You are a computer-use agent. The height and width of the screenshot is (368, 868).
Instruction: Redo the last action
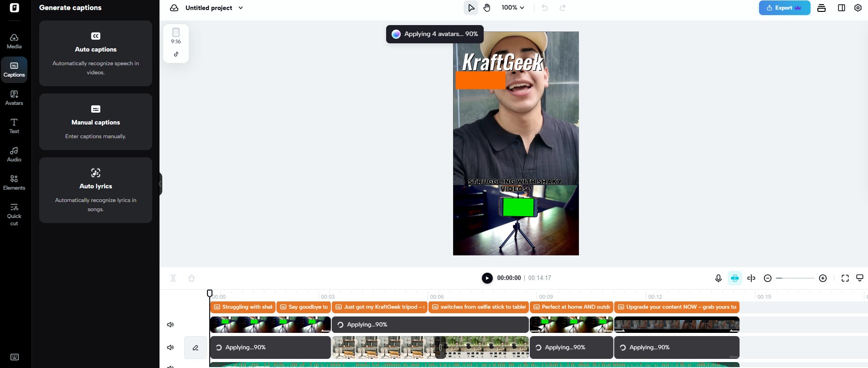(563, 8)
